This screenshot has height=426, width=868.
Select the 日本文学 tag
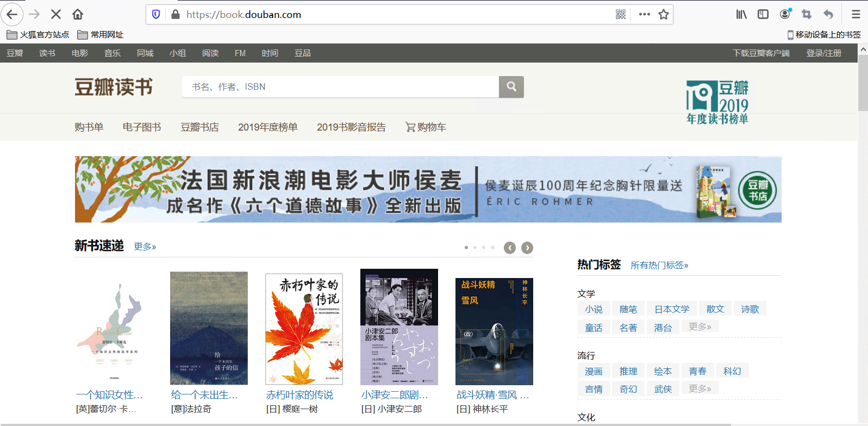(672, 309)
